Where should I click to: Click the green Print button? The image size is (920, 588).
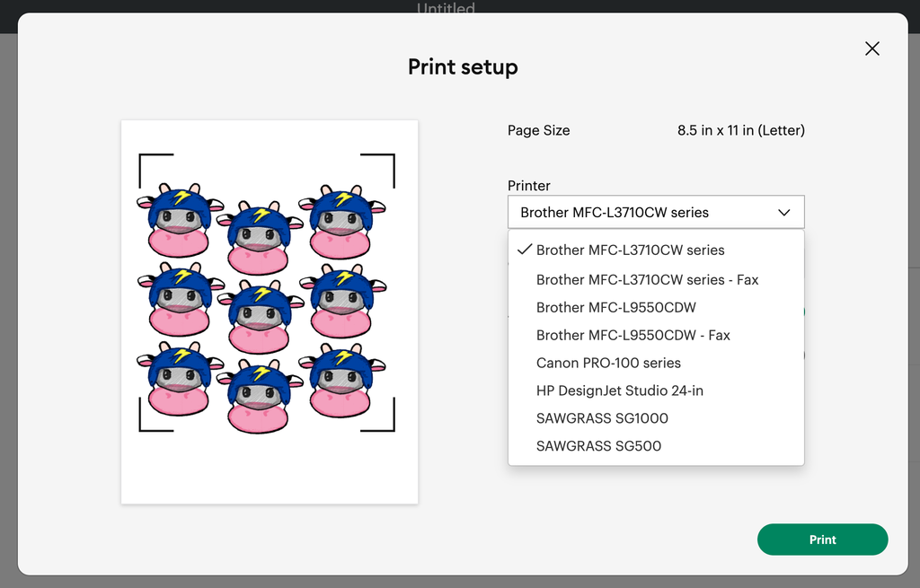coord(822,540)
